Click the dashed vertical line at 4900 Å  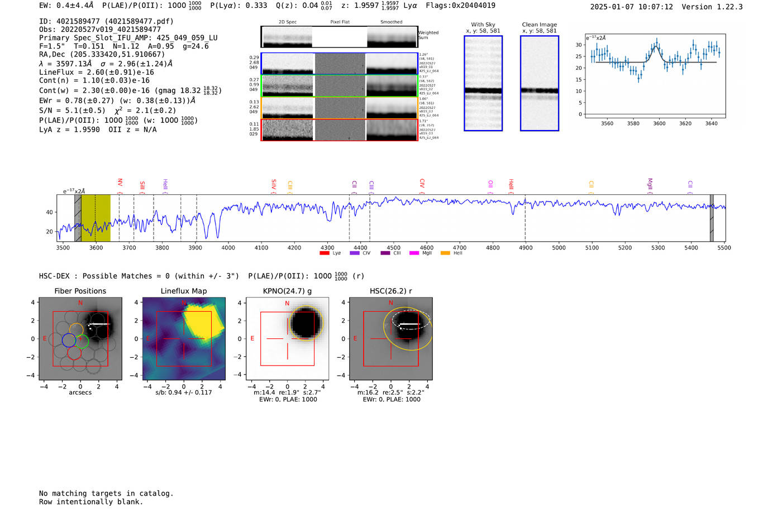525,218
